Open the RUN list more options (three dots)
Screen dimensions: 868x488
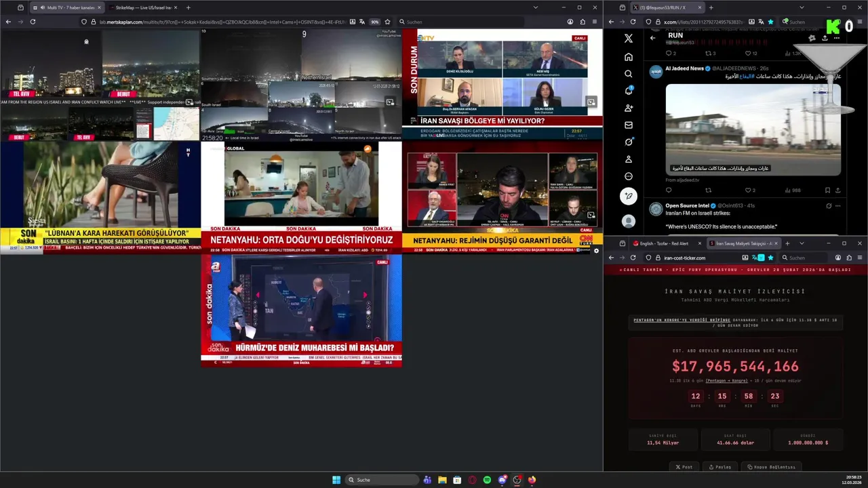[x=837, y=38]
